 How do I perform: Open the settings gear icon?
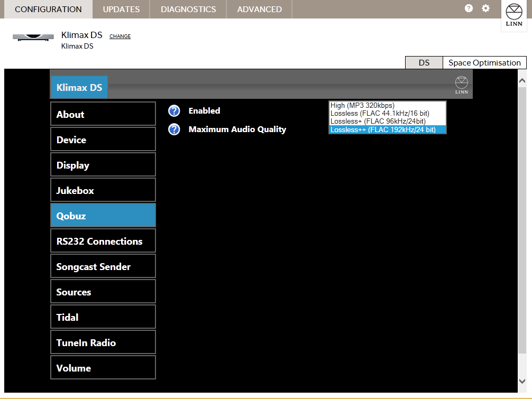click(486, 8)
